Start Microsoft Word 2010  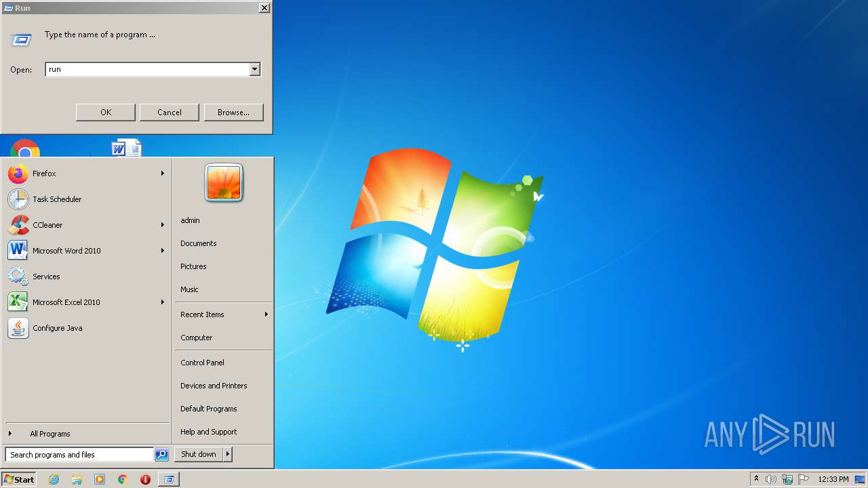pyautogui.click(x=86, y=251)
